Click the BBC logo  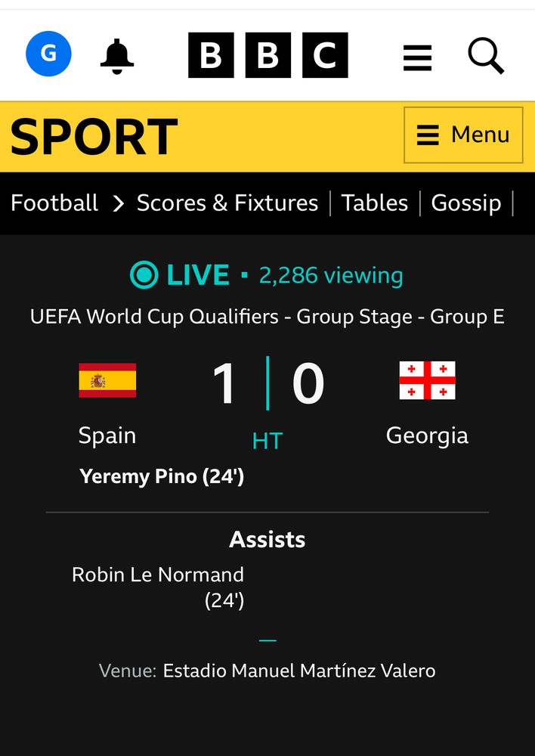267,55
